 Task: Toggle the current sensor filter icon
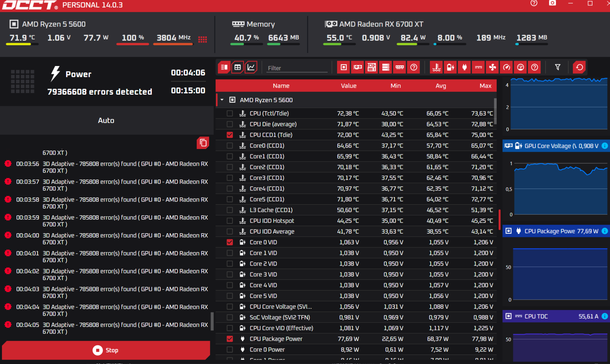tap(478, 67)
